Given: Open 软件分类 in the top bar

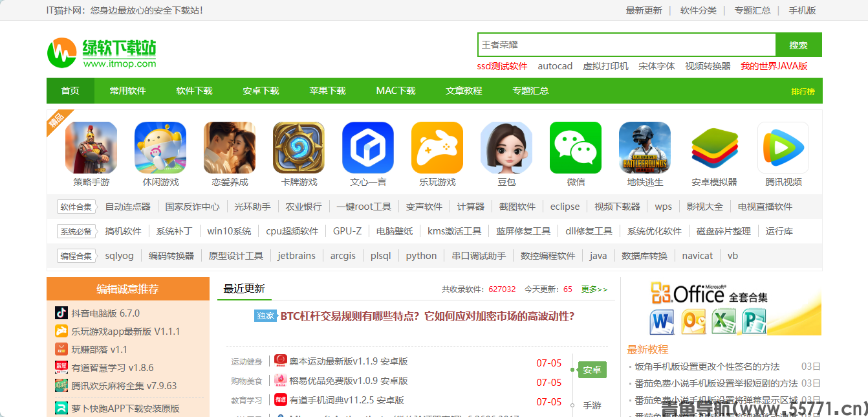Looking at the screenshot, I should [699, 10].
